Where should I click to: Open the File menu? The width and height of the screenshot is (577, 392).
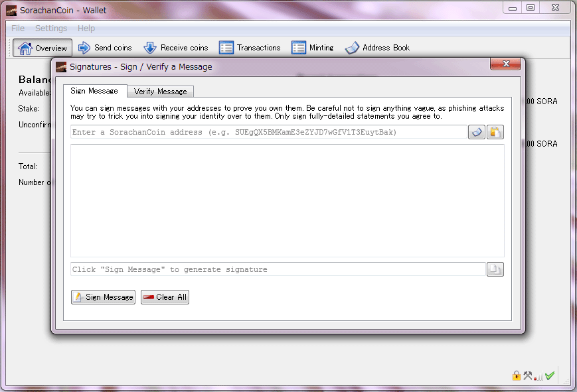pos(18,29)
